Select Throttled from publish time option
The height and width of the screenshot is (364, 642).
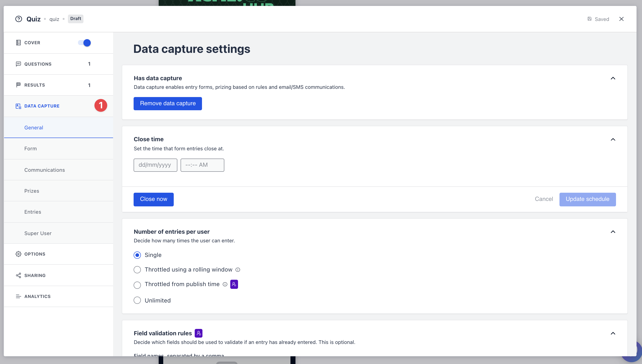pos(137,285)
